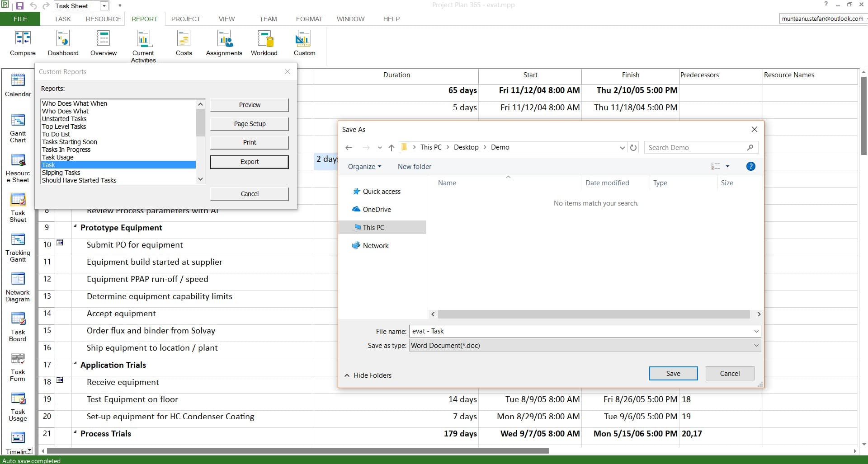The height and width of the screenshot is (464, 868).
Task: Open the TEAM menu
Action: [x=268, y=19]
